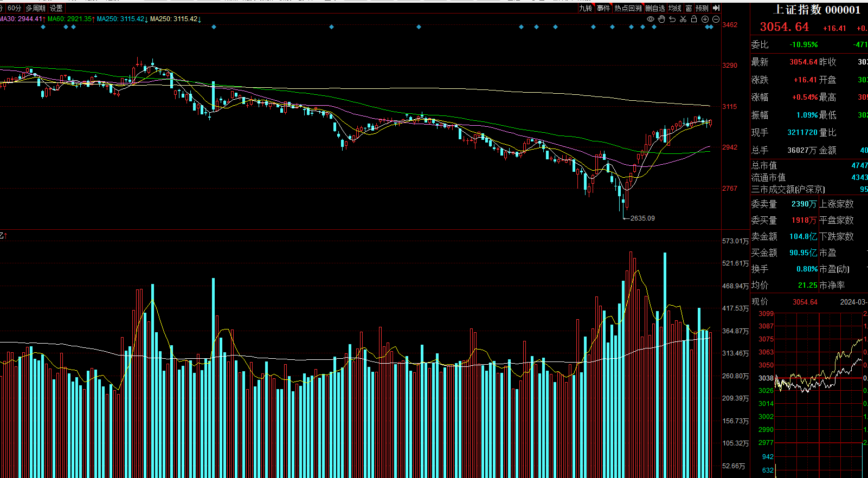This screenshot has height=478, width=868.
Task: Click the jump-to-end arrow icon
Action: click(x=716, y=8)
